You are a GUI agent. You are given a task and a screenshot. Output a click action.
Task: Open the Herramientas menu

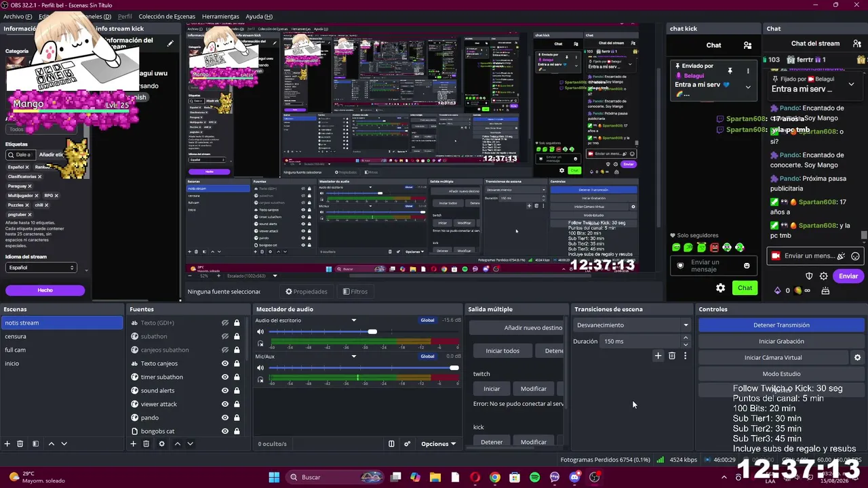[220, 16]
